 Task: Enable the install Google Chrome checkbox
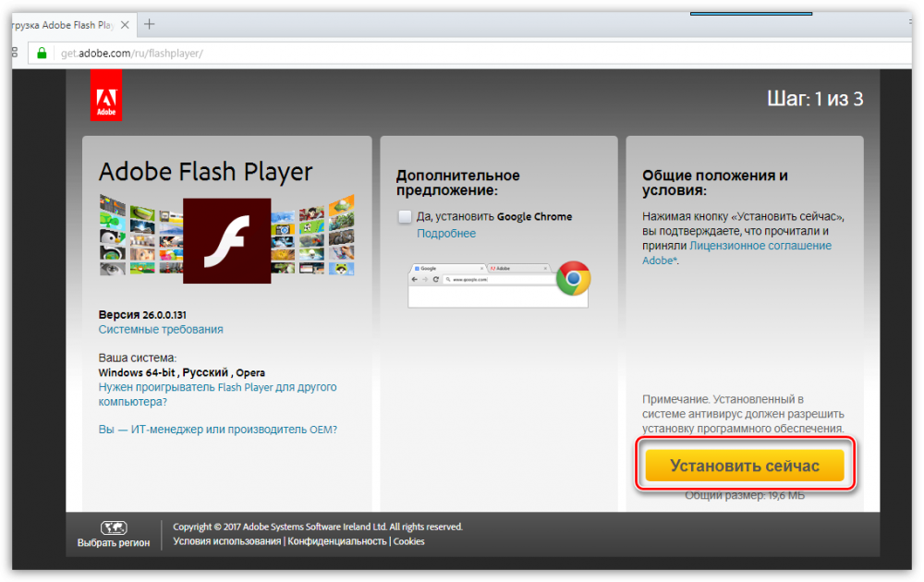pyautogui.click(x=405, y=216)
